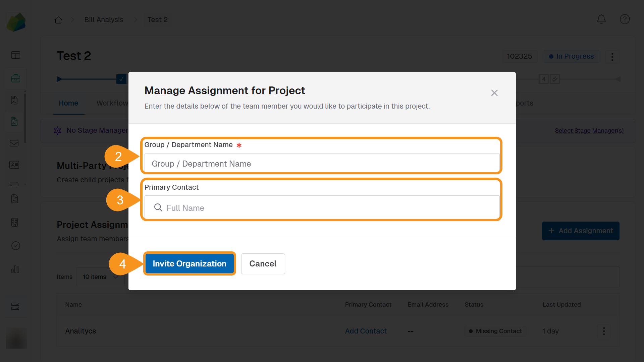Open the checkmark tasks icon in sidebar

pyautogui.click(x=15, y=246)
